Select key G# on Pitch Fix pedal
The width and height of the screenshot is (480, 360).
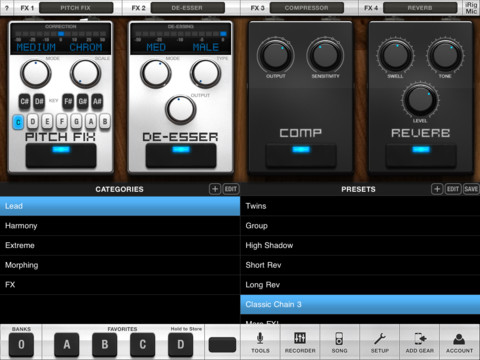(x=82, y=101)
